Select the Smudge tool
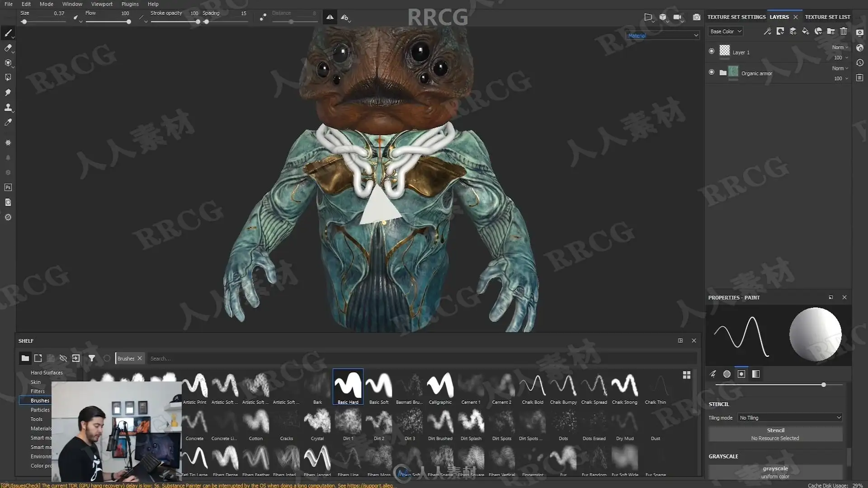The image size is (868, 488). (x=8, y=93)
